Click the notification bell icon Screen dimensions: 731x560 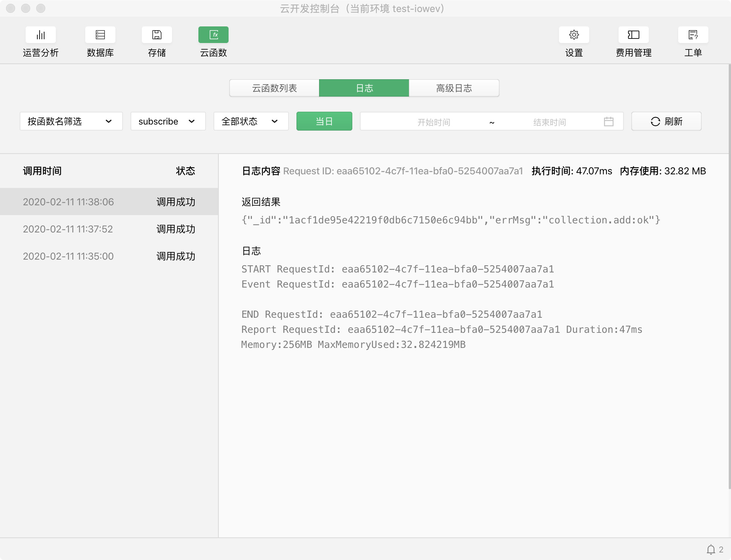(711, 549)
